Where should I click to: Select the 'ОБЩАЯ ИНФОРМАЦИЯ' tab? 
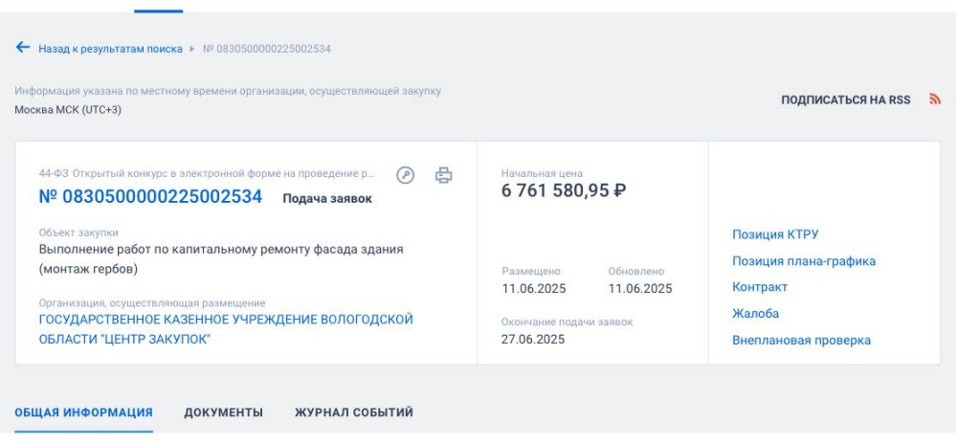[83, 412]
